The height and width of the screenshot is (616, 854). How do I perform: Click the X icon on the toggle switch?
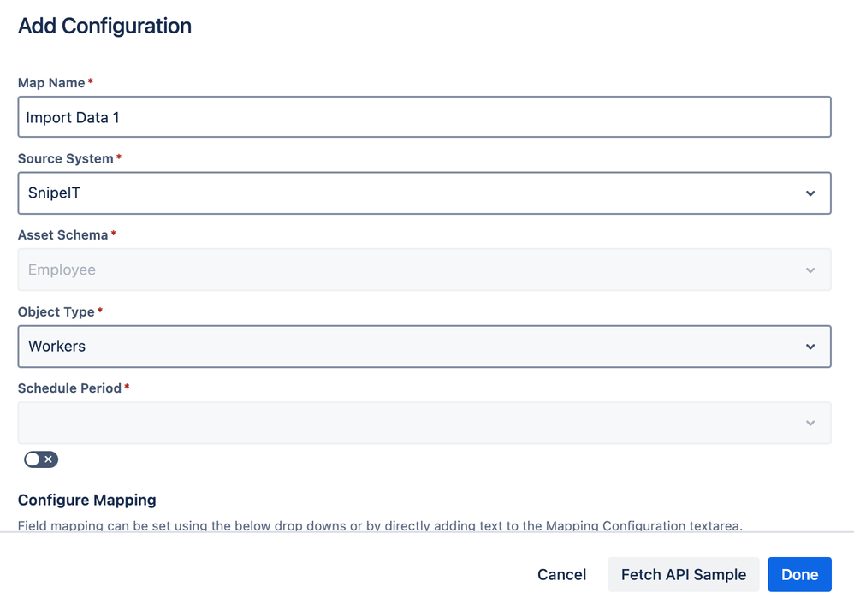[48, 459]
